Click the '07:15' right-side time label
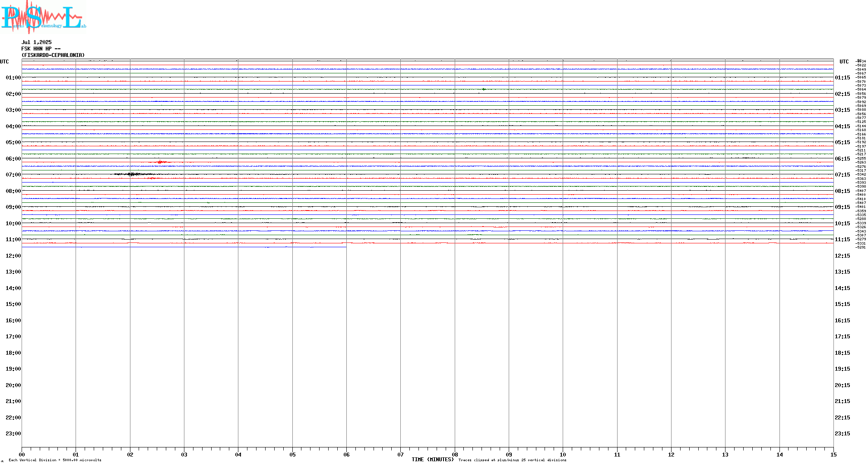The height and width of the screenshot is (466, 868). coord(843,175)
